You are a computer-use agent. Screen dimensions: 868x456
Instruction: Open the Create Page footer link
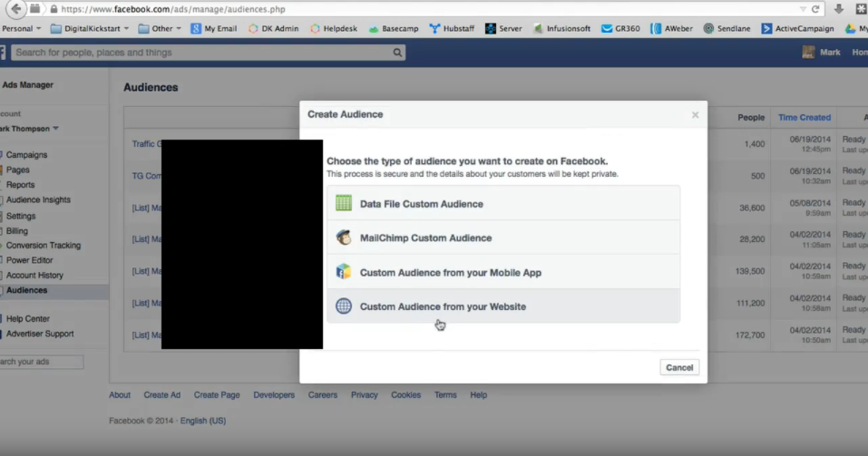point(217,395)
